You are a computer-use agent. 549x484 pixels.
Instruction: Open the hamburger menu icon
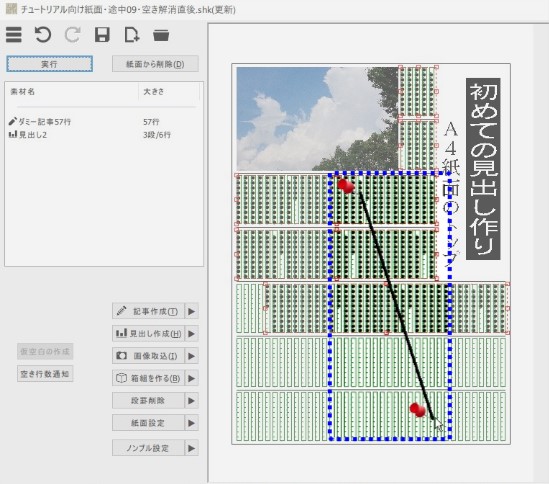[14, 35]
